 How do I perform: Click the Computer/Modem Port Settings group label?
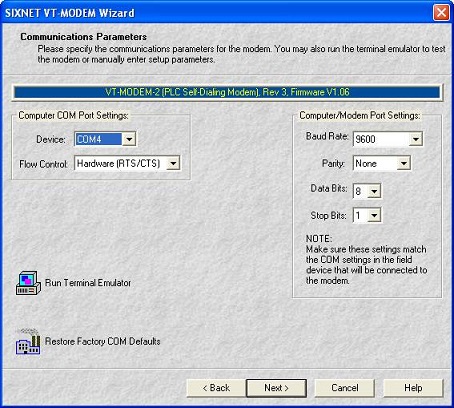click(x=360, y=116)
